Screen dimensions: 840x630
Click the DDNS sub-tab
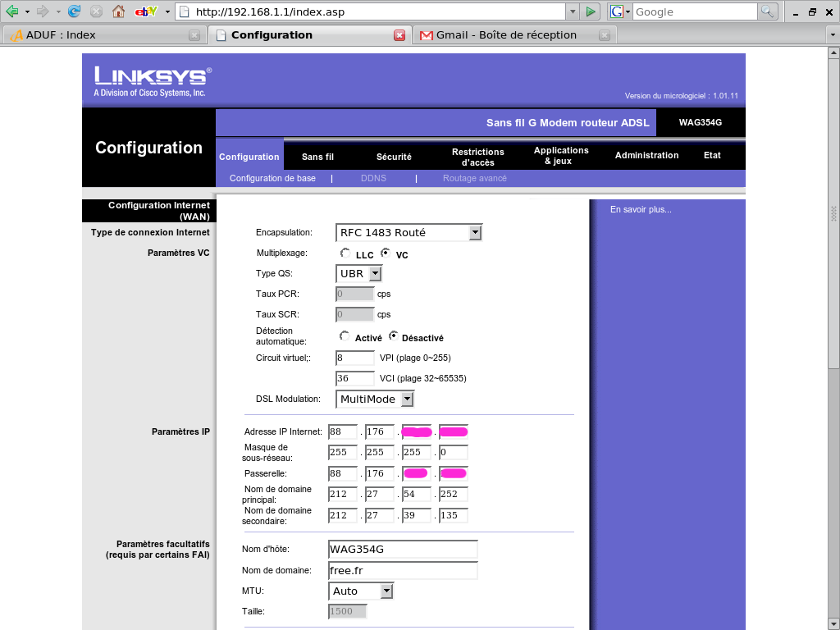(x=373, y=178)
